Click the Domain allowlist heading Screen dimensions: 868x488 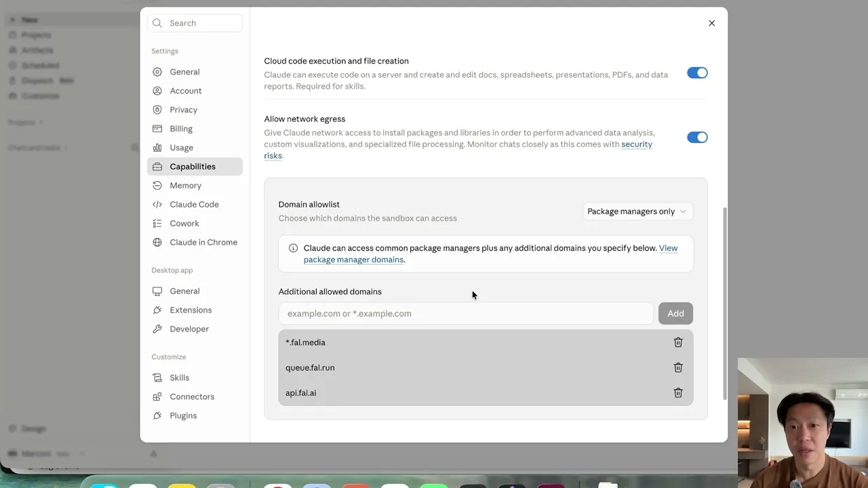(309, 204)
